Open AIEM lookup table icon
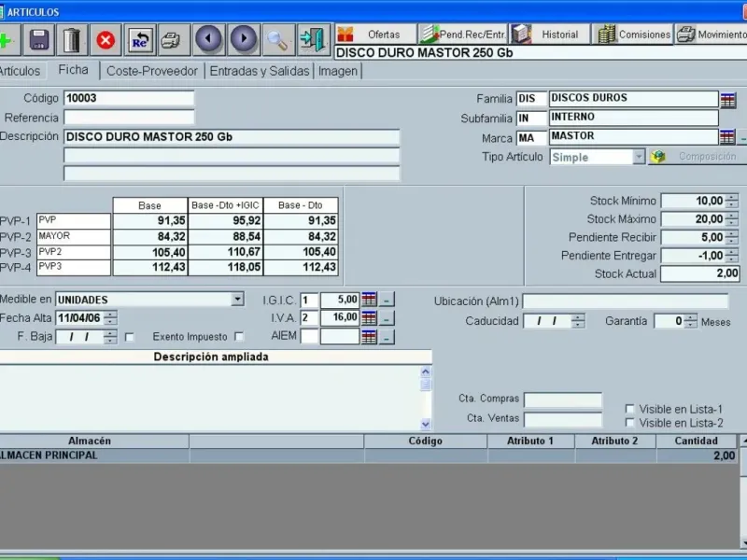 tap(369, 337)
